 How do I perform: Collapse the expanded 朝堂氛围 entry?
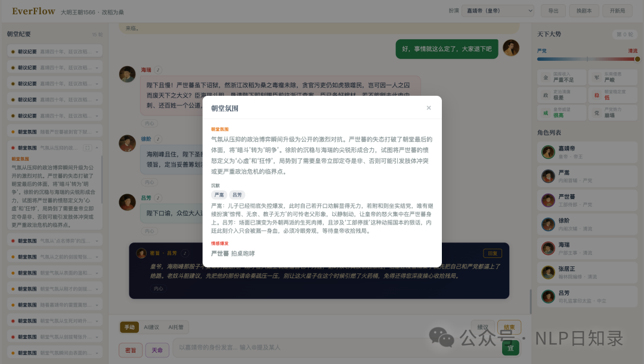click(97, 147)
